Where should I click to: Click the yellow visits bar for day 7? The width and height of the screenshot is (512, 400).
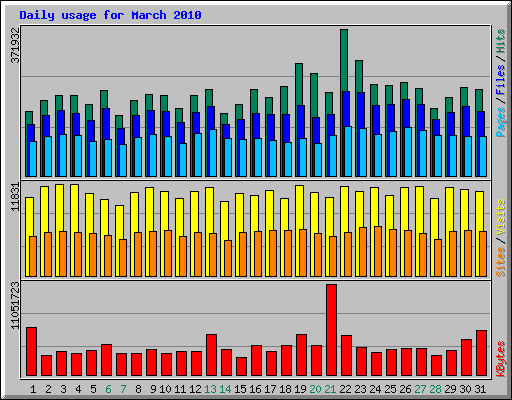pos(119,222)
